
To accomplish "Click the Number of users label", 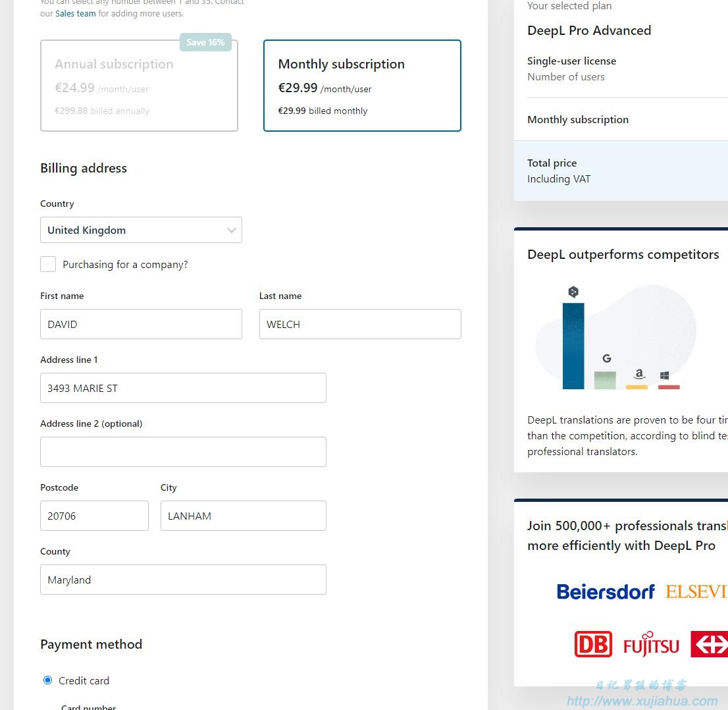I will pos(566,77).
